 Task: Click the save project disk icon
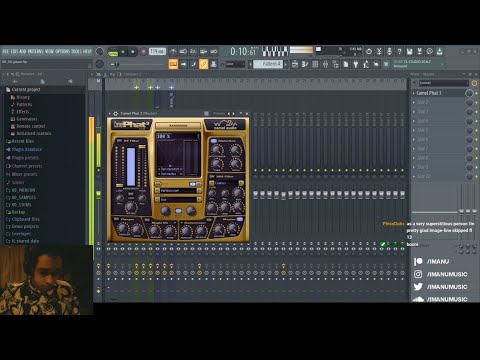(x=409, y=51)
